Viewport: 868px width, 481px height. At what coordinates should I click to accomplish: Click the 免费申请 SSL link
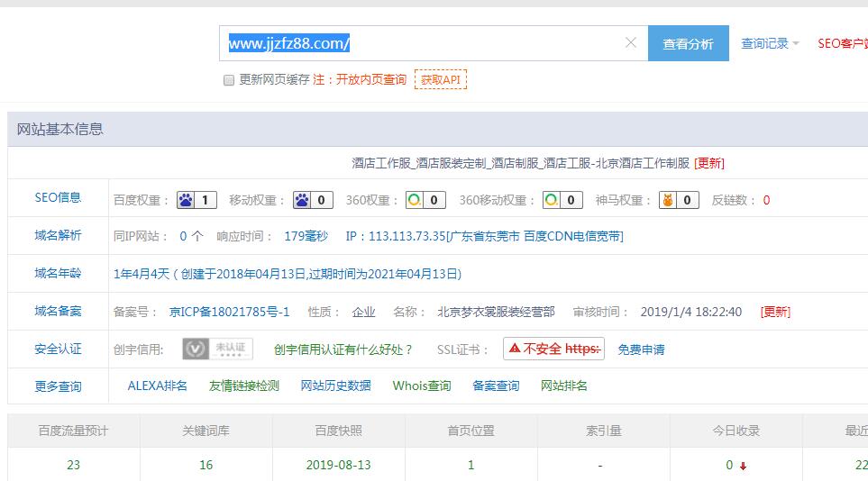point(641,349)
